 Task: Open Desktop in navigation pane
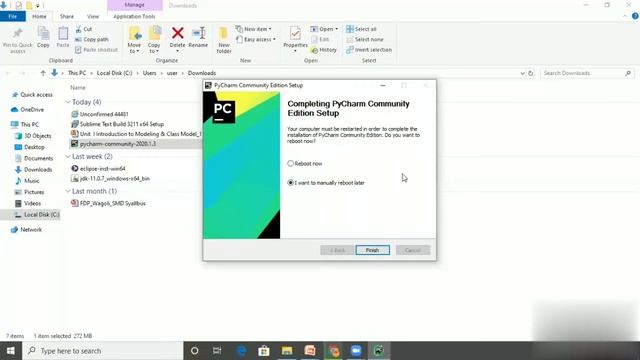30,147
